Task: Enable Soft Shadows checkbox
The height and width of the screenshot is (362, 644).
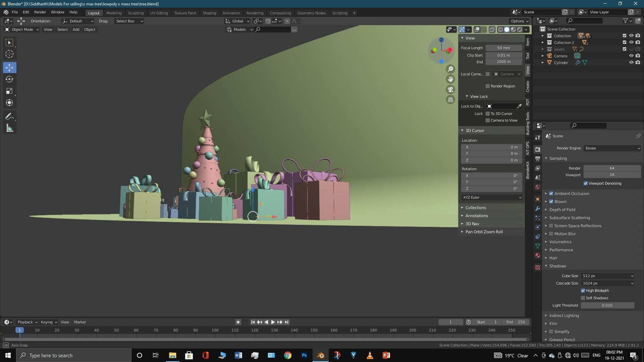Action: tap(583, 298)
